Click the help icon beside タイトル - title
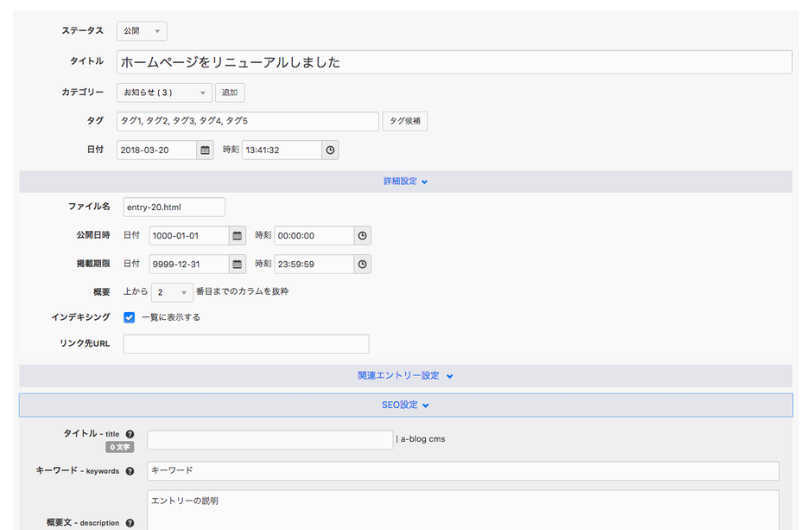The width and height of the screenshot is (812, 530). 129,435
